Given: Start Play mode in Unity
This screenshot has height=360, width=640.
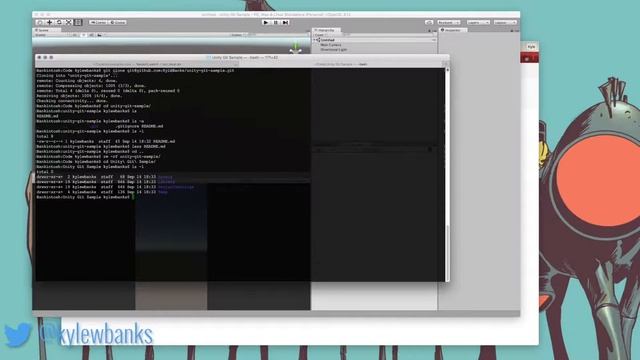Looking at the screenshot, I should coord(266,22).
